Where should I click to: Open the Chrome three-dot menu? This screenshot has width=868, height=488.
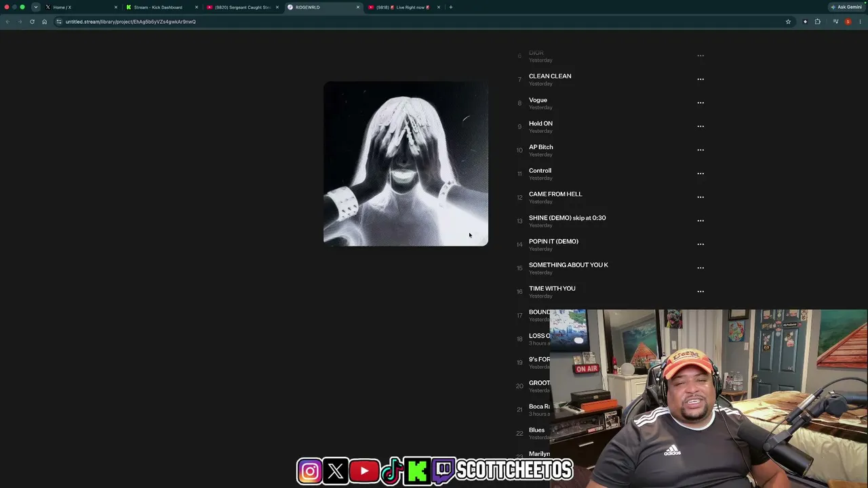(860, 22)
